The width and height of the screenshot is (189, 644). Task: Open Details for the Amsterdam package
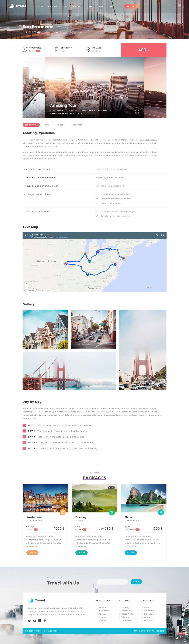point(32,553)
